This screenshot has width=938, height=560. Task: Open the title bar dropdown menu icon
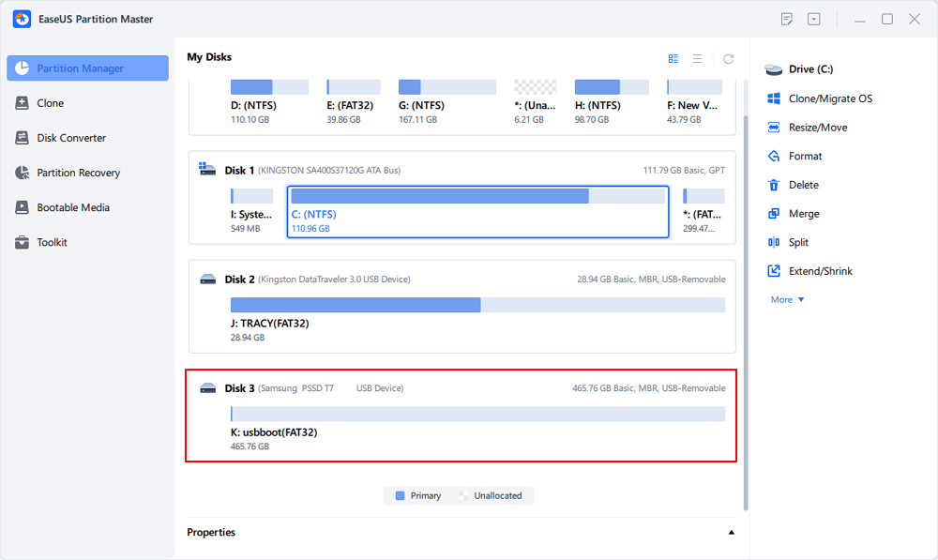coord(813,19)
